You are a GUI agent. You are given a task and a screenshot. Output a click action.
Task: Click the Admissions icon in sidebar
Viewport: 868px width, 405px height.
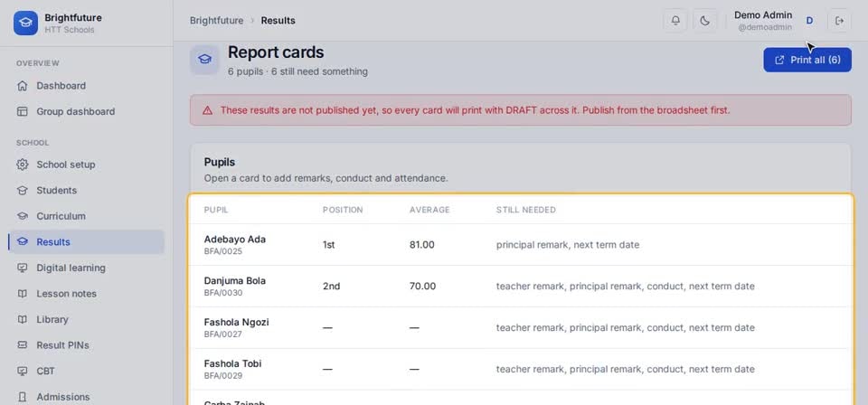[22, 397]
